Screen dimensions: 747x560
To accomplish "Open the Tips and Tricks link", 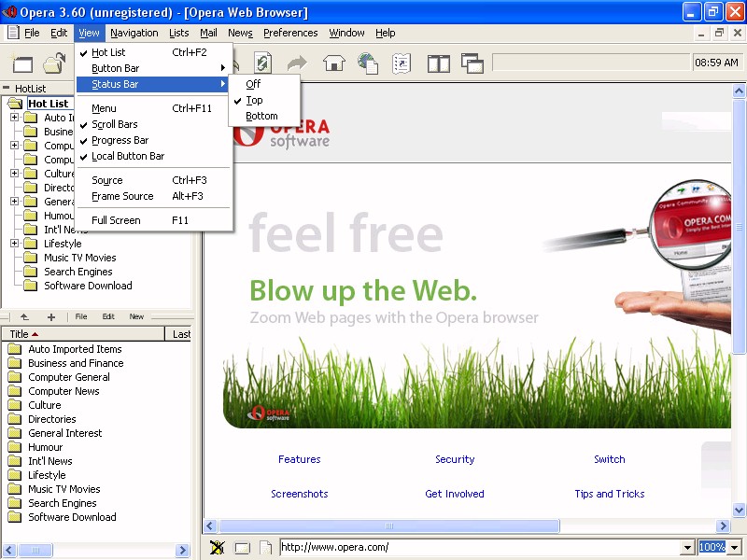I will (610, 494).
